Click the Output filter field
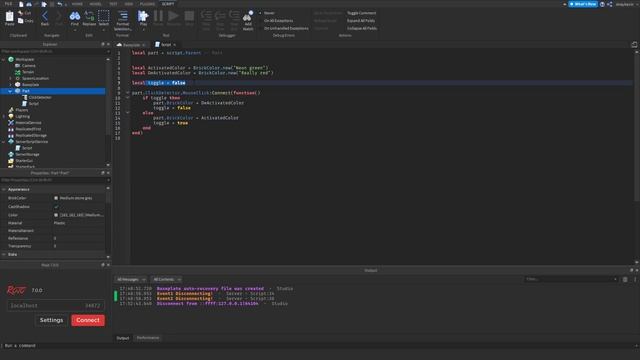This screenshot has width=640, height=360. [571, 279]
